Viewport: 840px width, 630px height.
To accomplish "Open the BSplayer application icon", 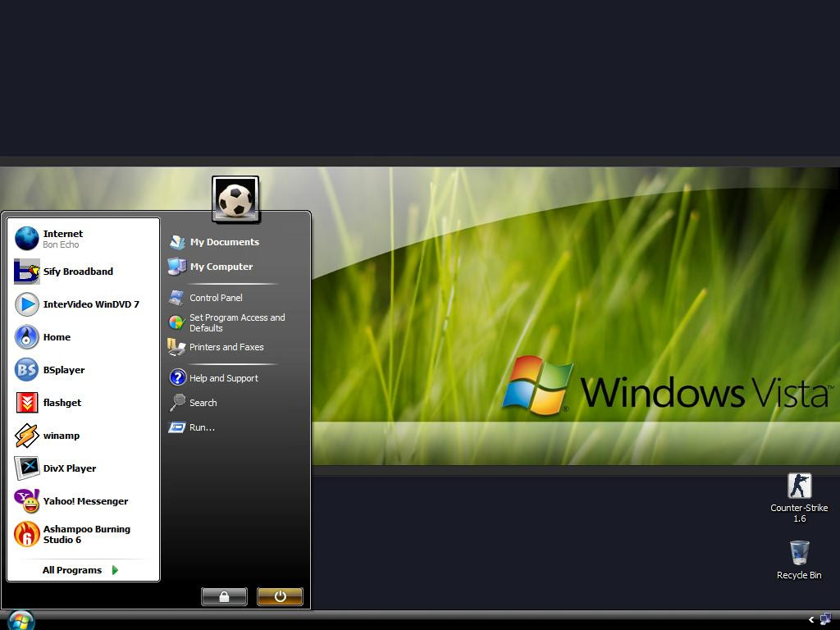I will [x=27, y=370].
